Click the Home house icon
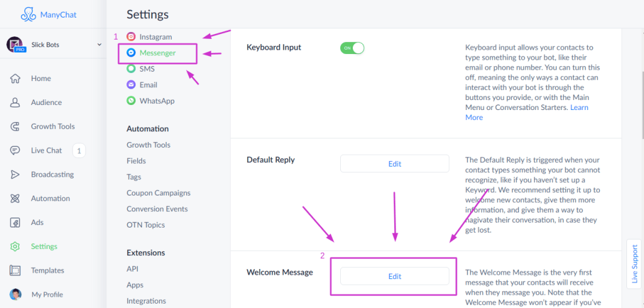 click(15, 79)
